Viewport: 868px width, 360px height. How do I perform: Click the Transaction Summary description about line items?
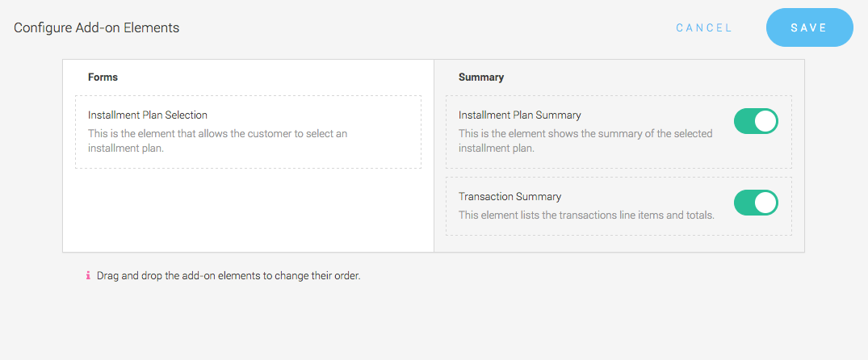586,215
